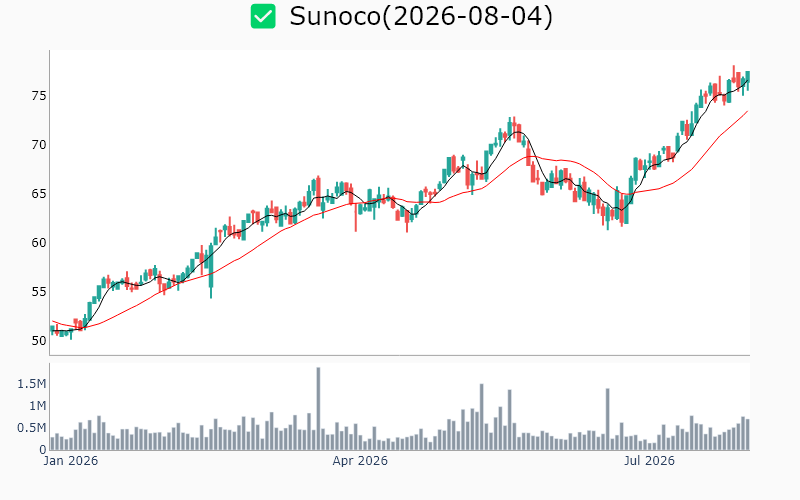The width and height of the screenshot is (800, 500).
Task: Click the 1M volume axis label
Action: point(37,406)
